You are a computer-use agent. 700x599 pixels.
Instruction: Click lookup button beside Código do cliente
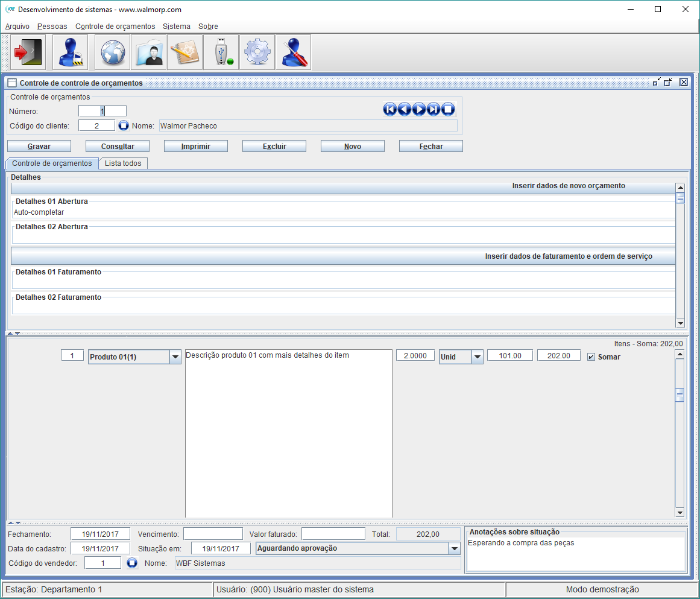coord(124,125)
